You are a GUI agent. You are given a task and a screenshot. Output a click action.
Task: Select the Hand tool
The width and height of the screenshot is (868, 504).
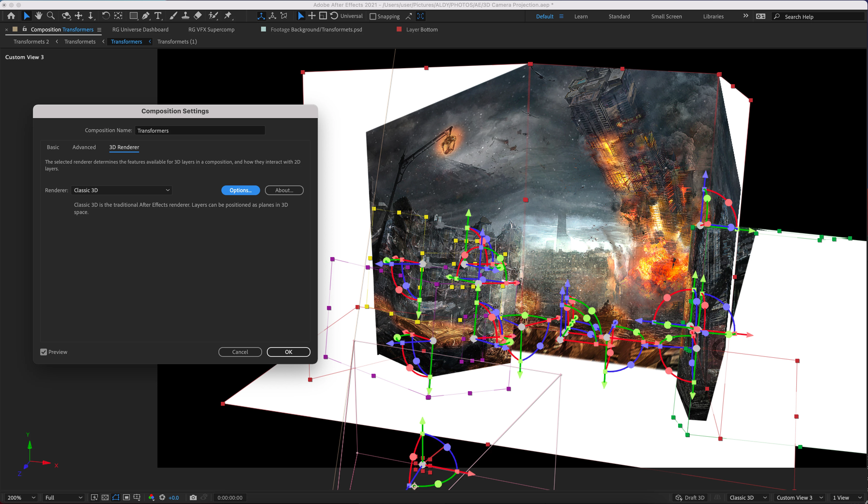39,16
